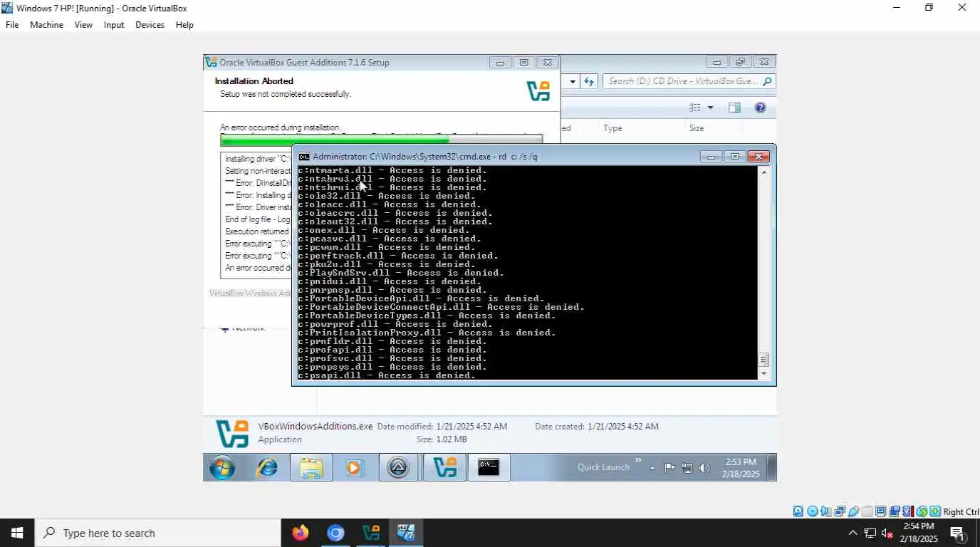This screenshot has width=980, height=547.
Task: Open host notification center icon
Action: pos(957,533)
